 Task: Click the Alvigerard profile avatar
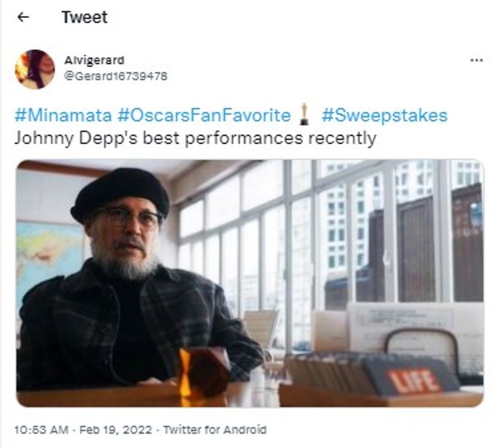click(34, 69)
